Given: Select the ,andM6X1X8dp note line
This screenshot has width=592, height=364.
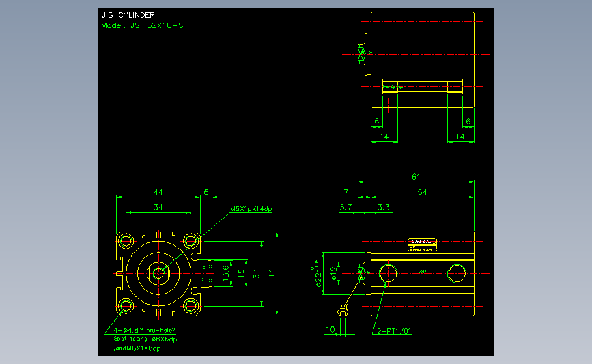Looking at the screenshot, I should coord(137,348).
